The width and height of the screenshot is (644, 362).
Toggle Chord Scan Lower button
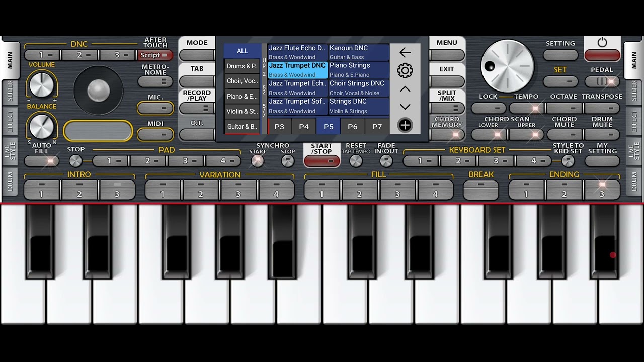[x=489, y=135]
